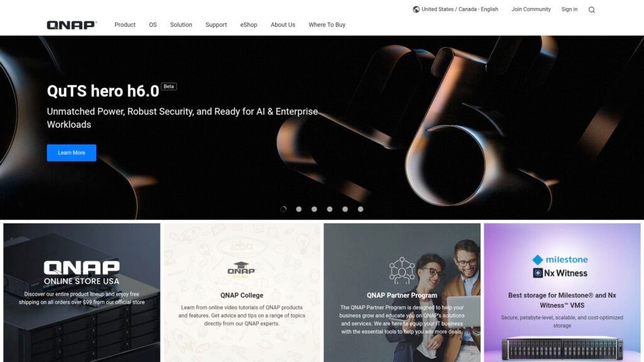
Task: Select the first carousel slide dot
Action: [284, 209]
